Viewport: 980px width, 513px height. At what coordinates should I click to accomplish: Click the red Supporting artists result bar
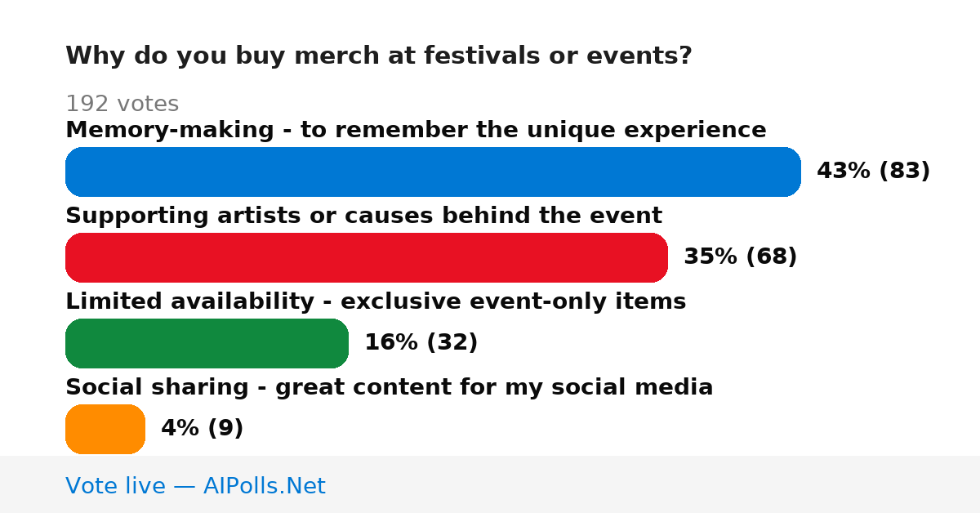367,257
